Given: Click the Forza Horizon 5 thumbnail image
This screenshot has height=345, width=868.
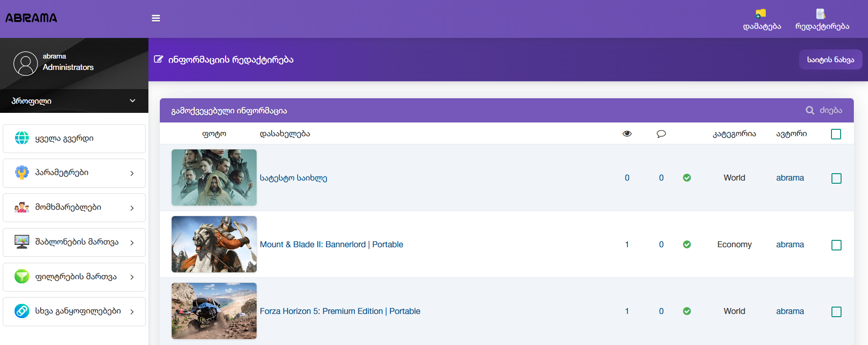Looking at the screenshot, I should coord(214,311).
